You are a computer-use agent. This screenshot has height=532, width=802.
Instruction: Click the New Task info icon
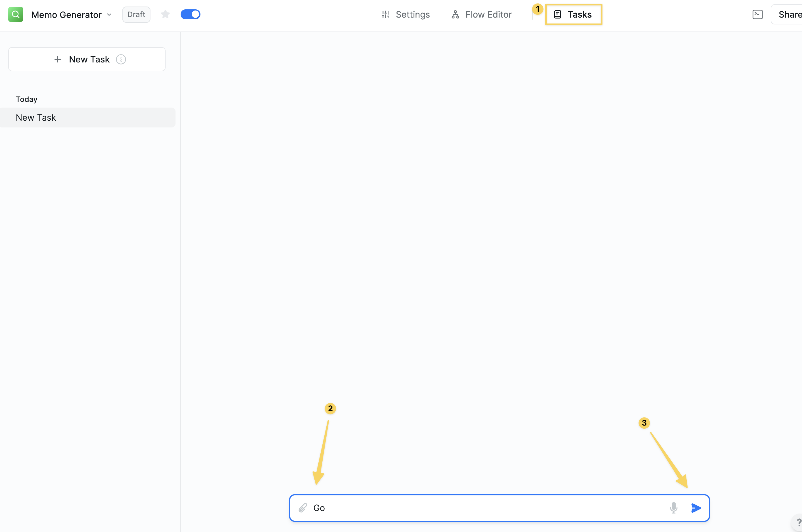(121, 59)
